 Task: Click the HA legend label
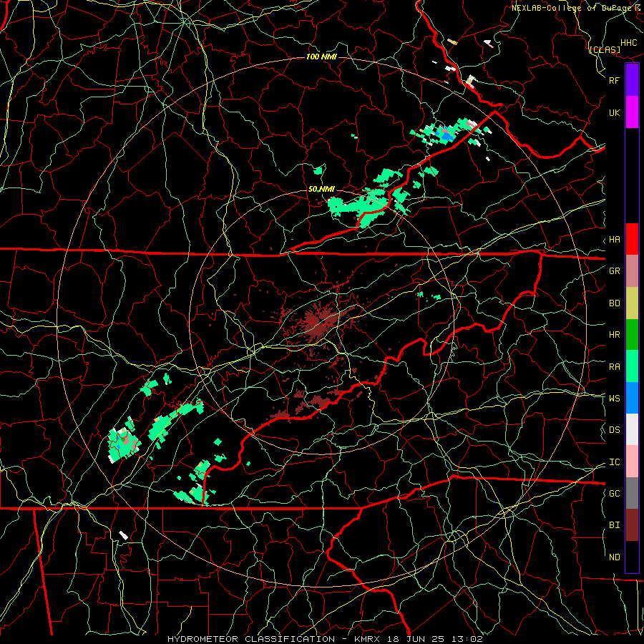pos(614,239)
